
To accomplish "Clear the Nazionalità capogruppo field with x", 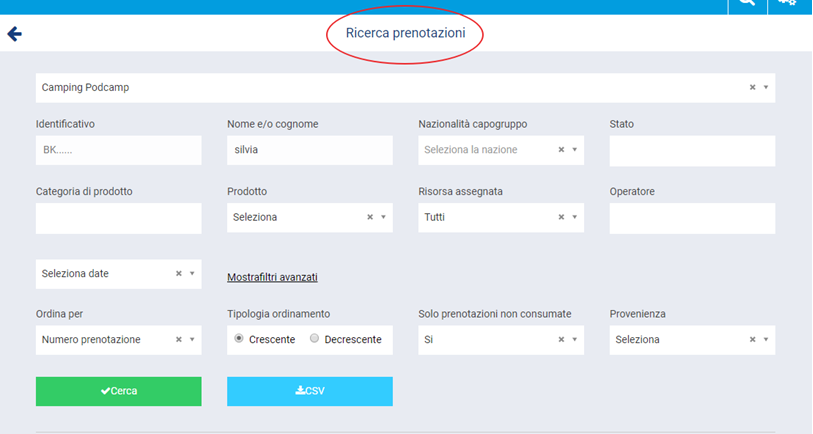I will [561, 150].
